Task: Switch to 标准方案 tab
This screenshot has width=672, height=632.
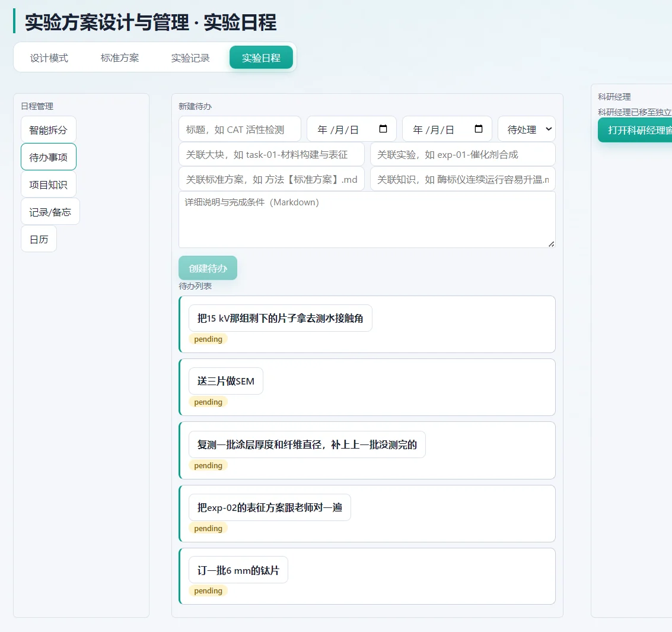Action: click(x=120, y=58)
